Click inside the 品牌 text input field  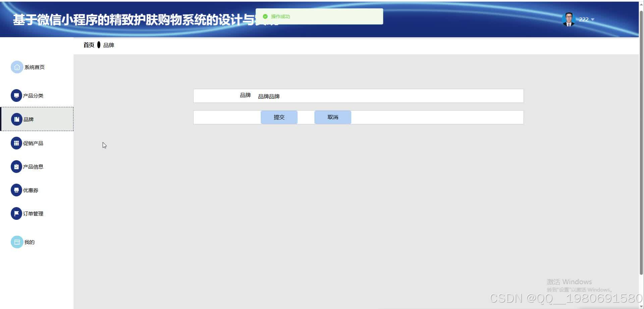[x=335, y=96]
